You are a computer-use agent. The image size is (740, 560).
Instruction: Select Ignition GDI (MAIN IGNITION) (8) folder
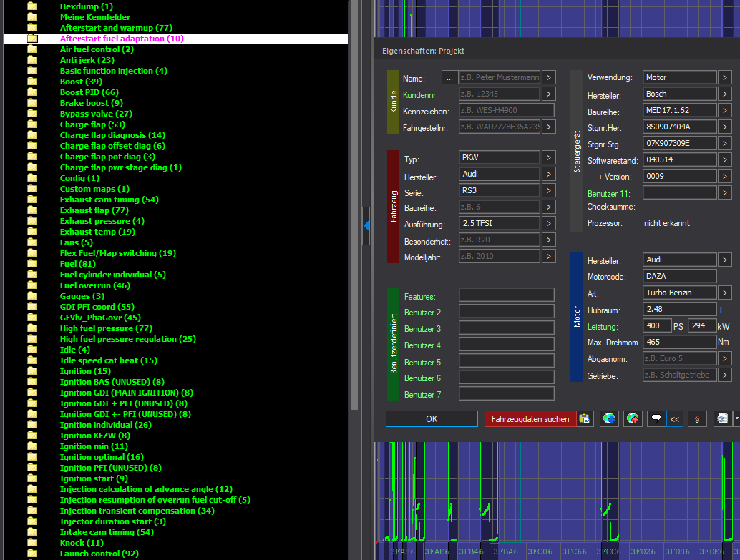tap(127, 393)
